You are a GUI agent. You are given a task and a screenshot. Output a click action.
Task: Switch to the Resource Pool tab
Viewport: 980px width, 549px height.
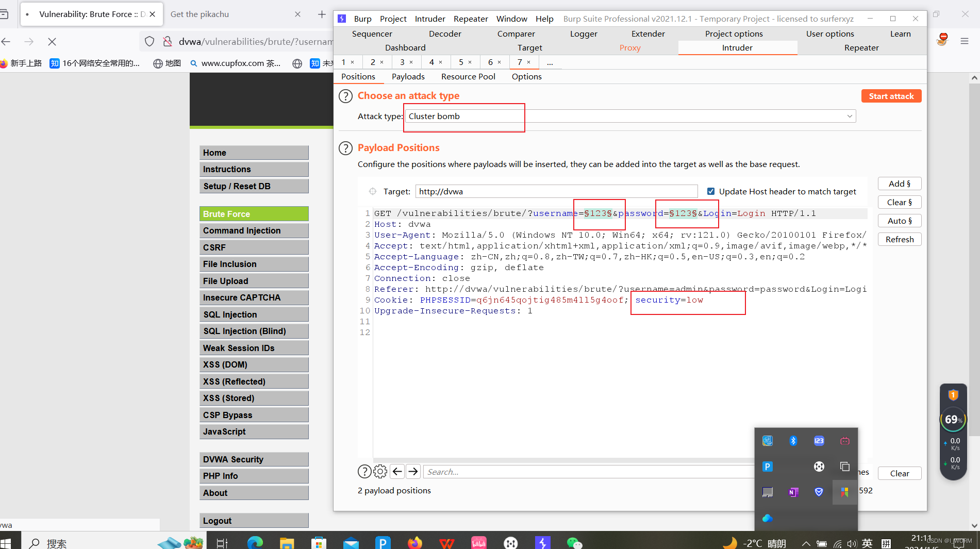tap(468, 76)
